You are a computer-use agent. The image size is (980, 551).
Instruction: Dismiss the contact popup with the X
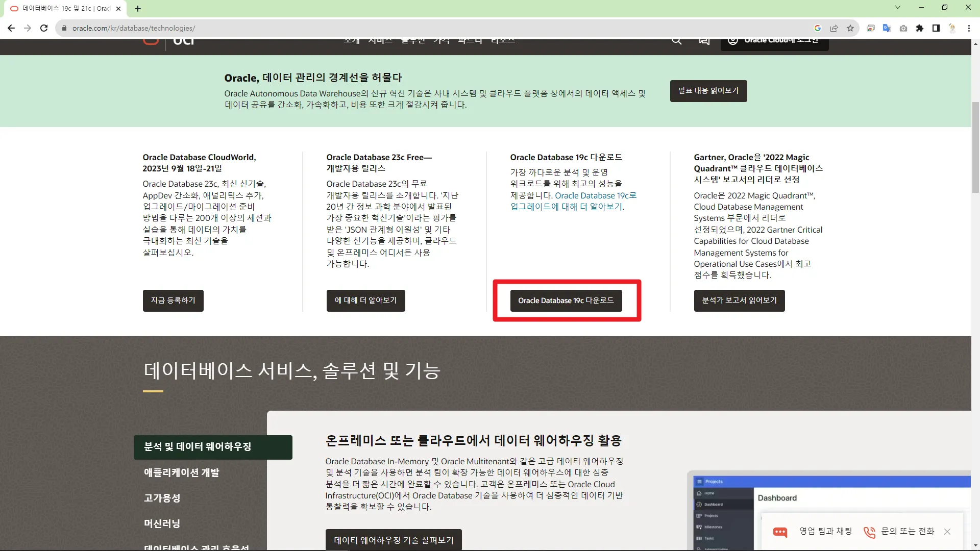tap(947, 532)
